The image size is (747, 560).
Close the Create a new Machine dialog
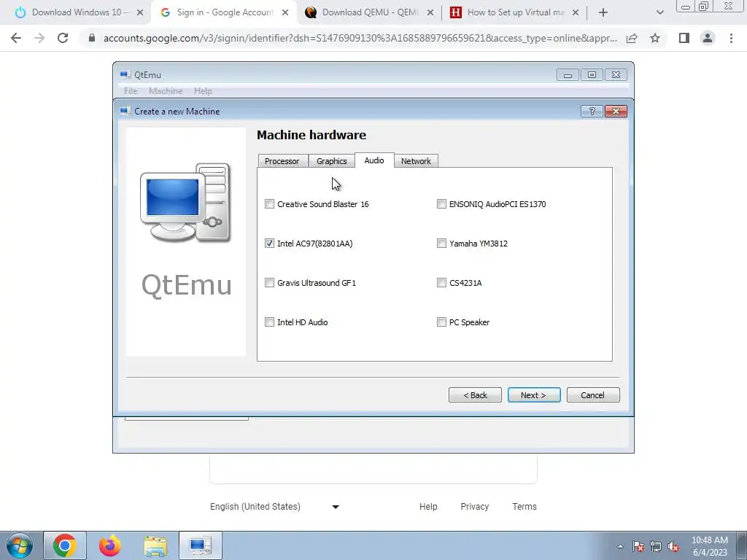[x=616, y=111]
